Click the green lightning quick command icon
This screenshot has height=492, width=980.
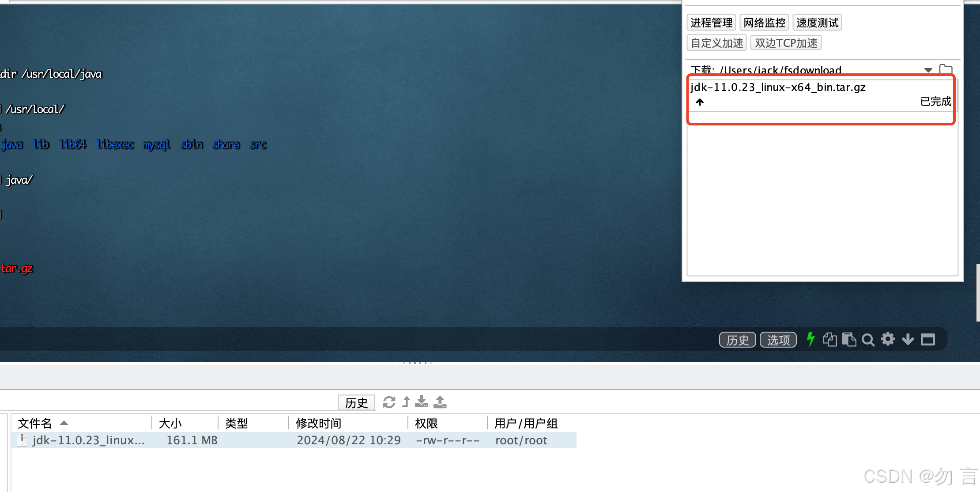pyautogui.click(x=810, y=339)
